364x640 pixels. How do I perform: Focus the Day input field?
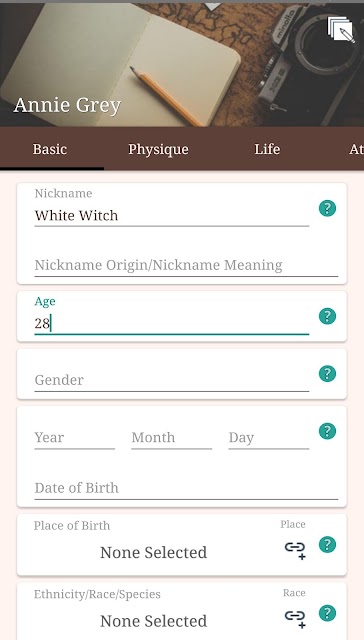(269, 438)
